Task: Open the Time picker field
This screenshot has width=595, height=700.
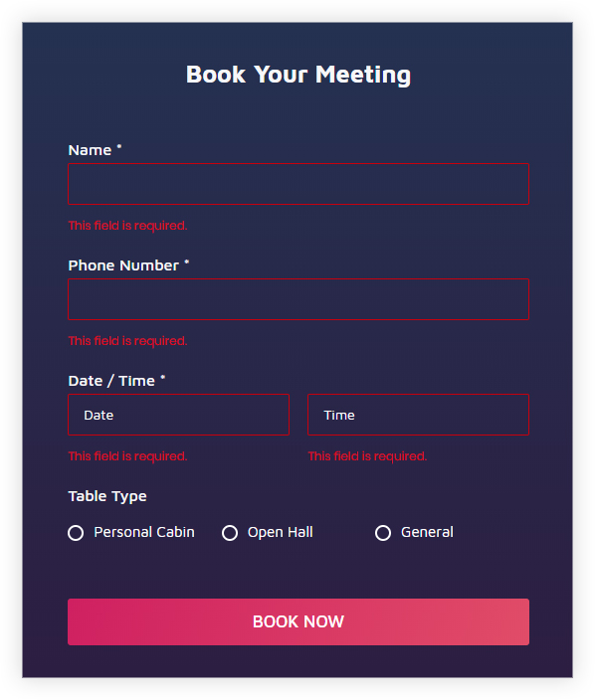Action: pyautogui.click(x=419, y=415)
